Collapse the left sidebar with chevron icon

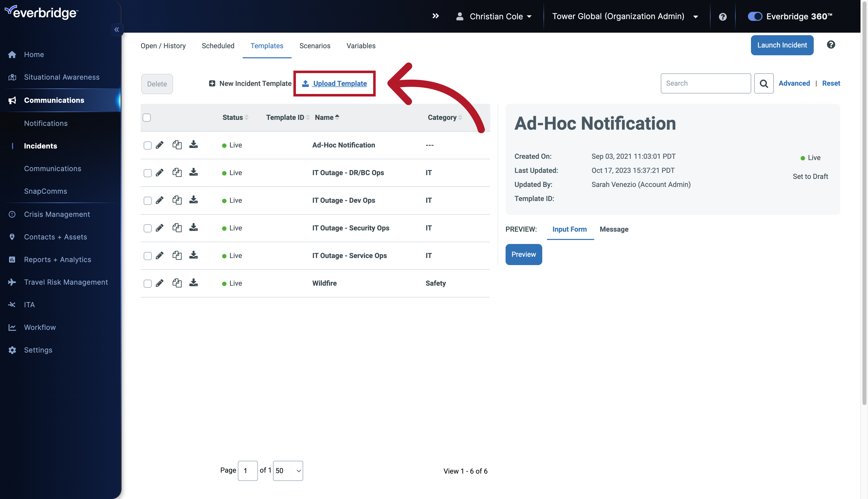(x=117, y=29)
